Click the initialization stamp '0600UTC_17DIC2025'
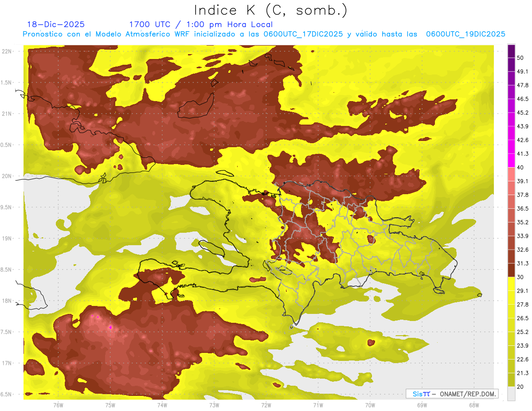 coord(303,34)
